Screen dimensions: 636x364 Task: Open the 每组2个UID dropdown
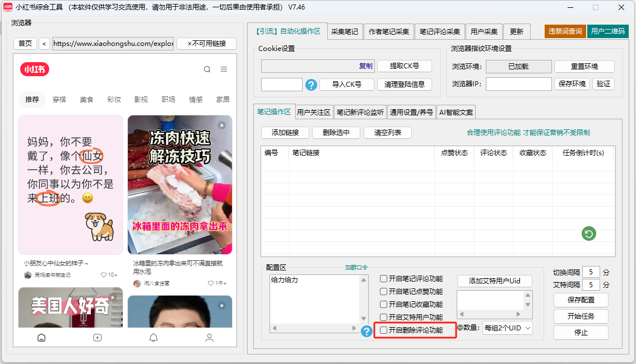tap(508, 328)
